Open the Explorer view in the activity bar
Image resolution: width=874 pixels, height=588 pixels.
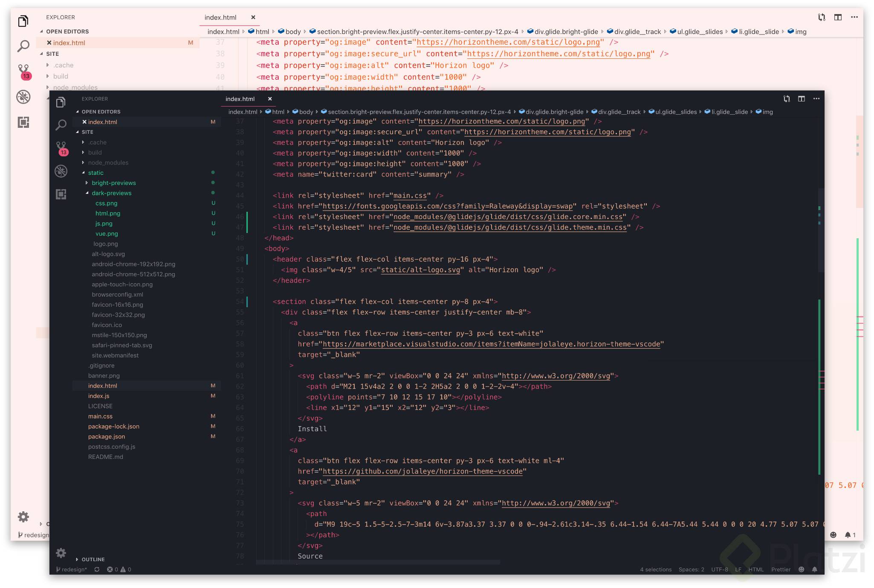(61, 102)
